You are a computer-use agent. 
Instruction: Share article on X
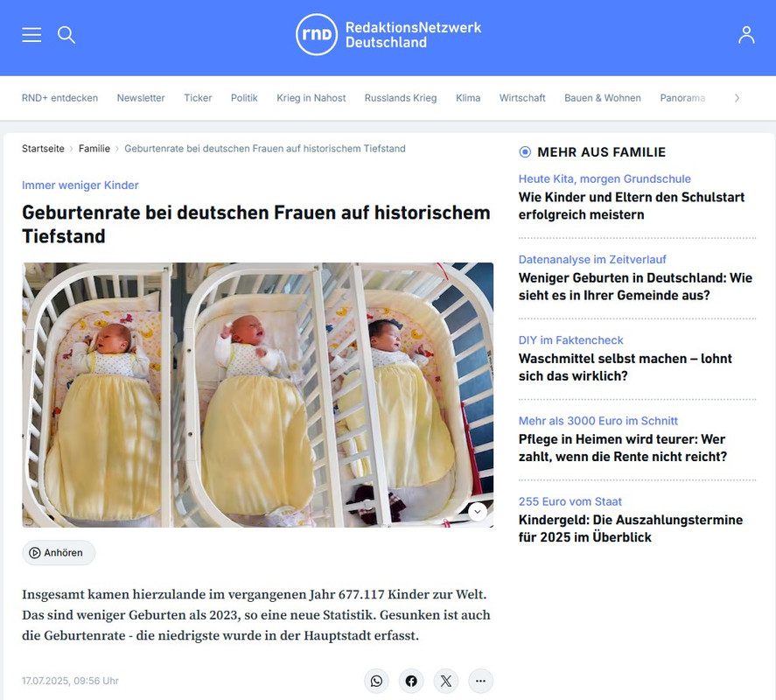(446, 682)
